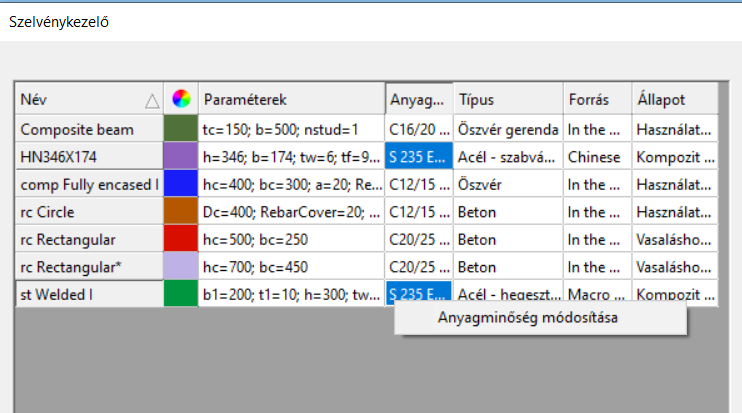Select the st Welded I name cell
Screen dimensions: 742x413
(89, 294)
